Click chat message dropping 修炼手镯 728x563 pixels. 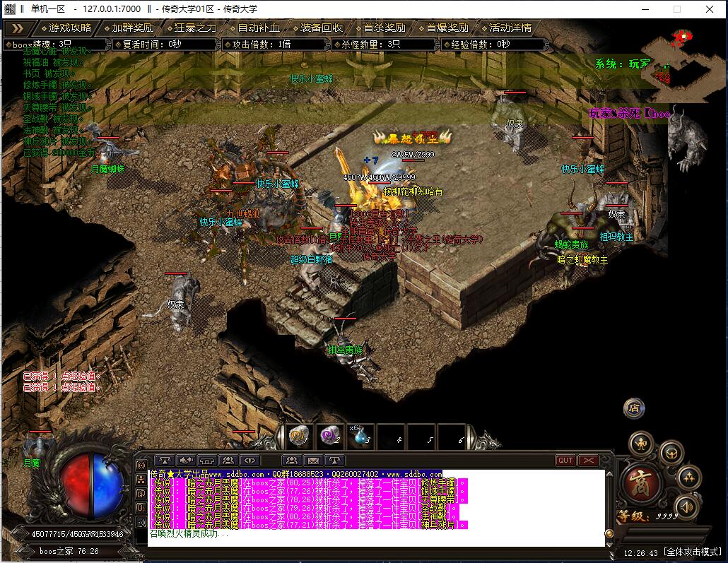pos(308,482)
